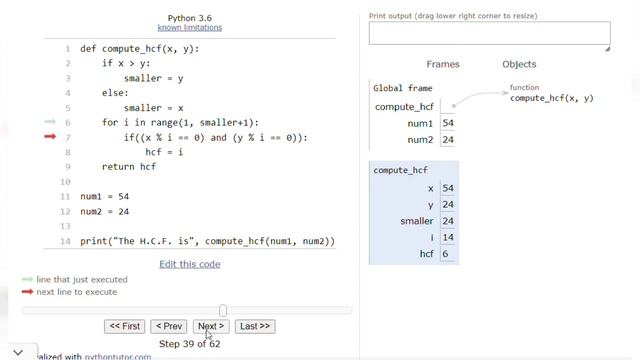Click code line 14 print statement
640x360 pixels.
point(207,241)
